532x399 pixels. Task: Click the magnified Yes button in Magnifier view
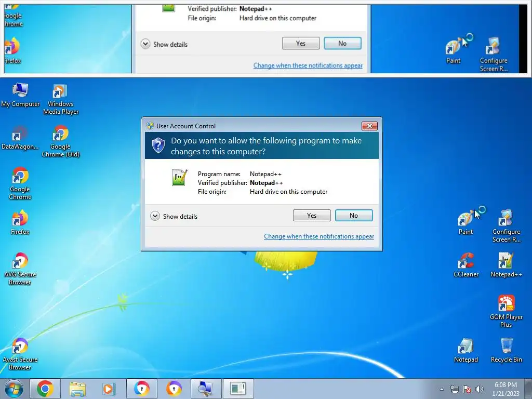pos(301,44)
